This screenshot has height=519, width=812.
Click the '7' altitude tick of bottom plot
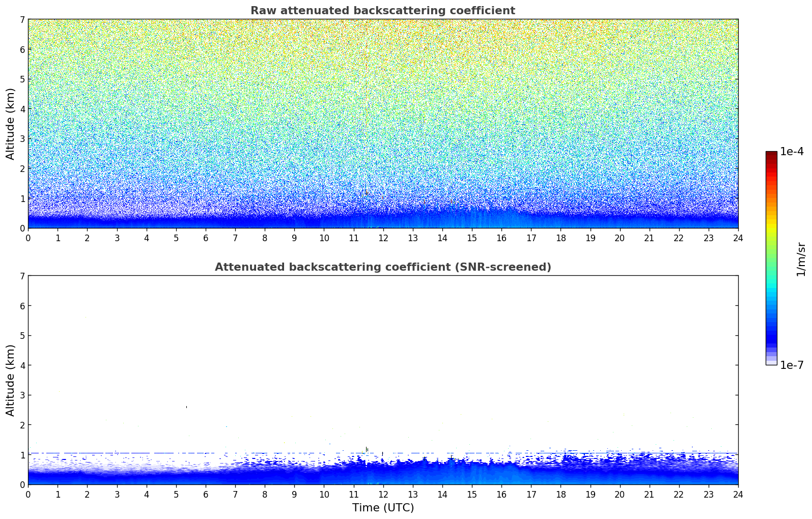22,276
